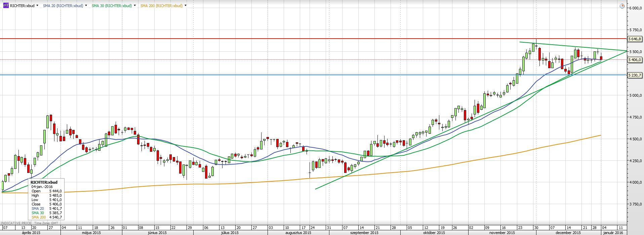The height and width of the screenshot is (235, 644).
Task: Click the SMA 20 5 401,7 tooltip row
Action: click(x=46, y=208)
